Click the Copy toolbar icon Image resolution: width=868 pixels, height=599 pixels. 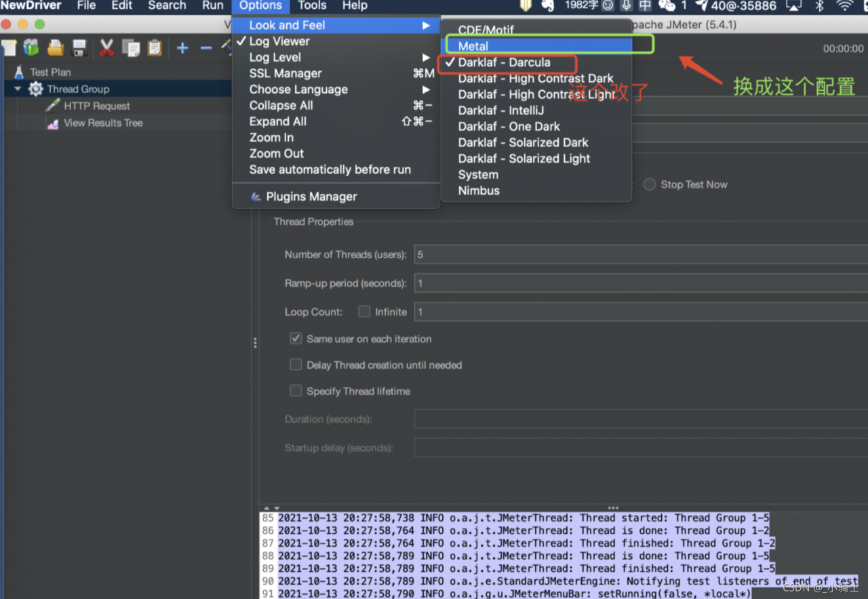pyautogui.click(x=131, y=47)
